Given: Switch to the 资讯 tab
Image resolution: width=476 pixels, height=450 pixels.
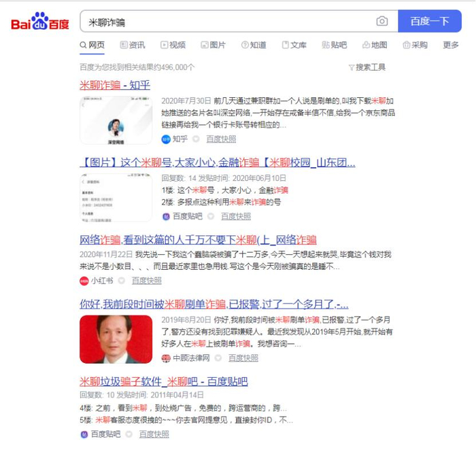Looking at the screenshot, I should coord(133,46).
